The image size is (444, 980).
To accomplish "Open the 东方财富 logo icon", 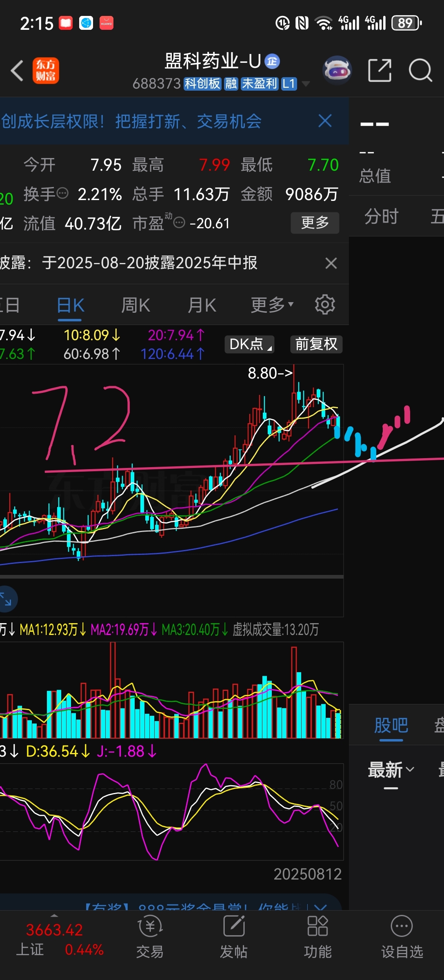I will pyautogui.click(x=46, y=71).
